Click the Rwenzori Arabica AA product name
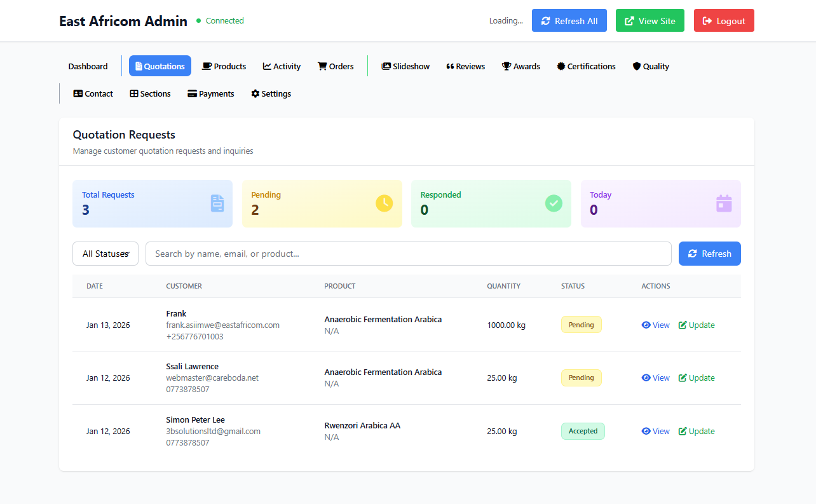816x504 pixels. click(362, 425)
